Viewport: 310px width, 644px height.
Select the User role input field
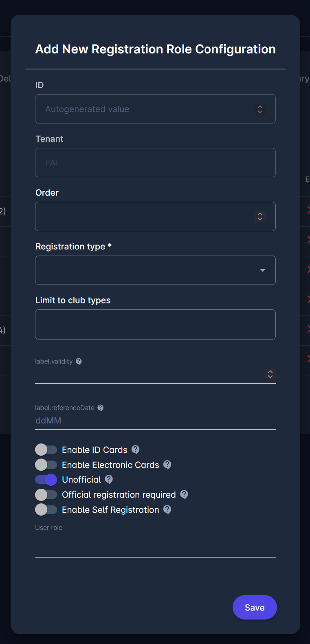(155, 542)
